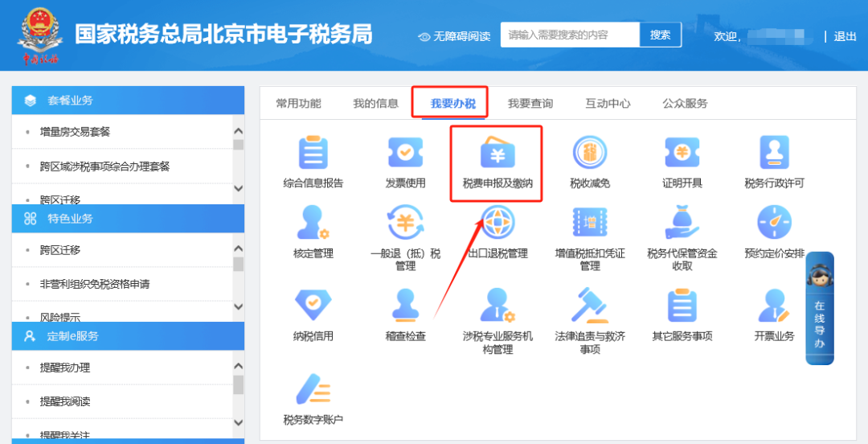Click the 套餐业务 layers icon
Image resolution: width=868 pixels, height=444 pixels.
(31, 101)
